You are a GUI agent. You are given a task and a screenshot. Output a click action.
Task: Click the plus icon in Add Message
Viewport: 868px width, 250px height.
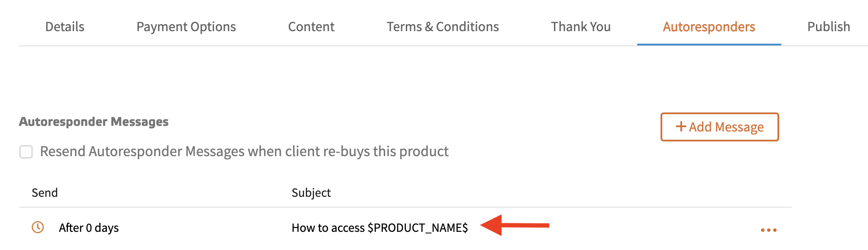681,126
